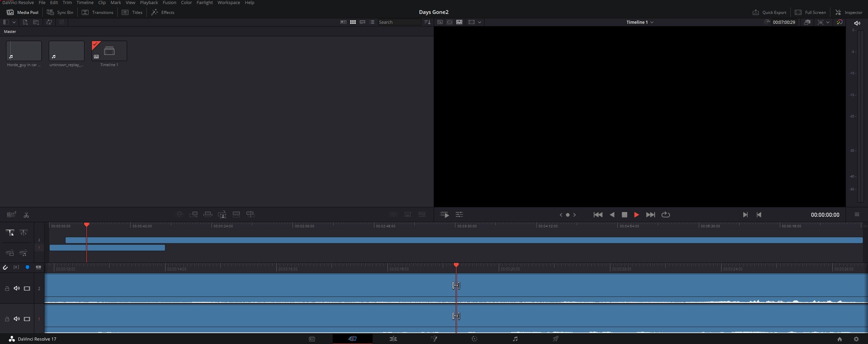Mute audio track 1
This screenshot has height=344, width=868.
tap(17, 319)
